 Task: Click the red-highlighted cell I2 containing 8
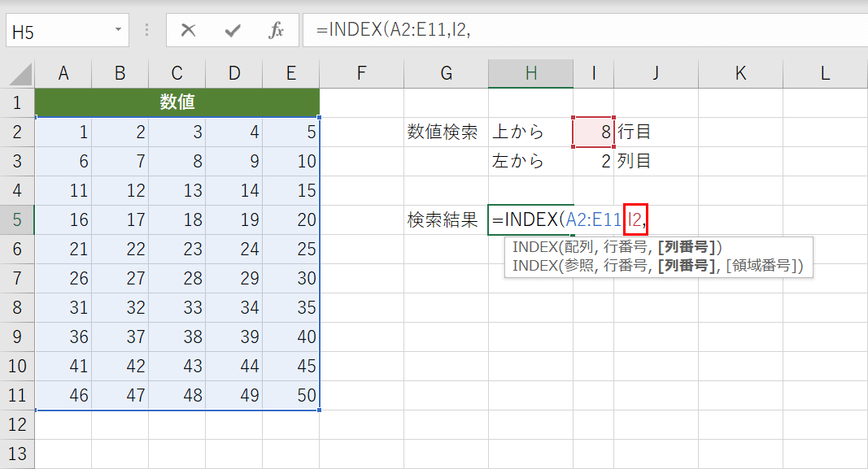[593, 131]
